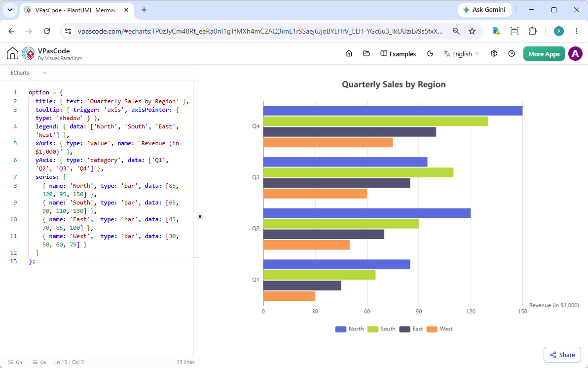
Task: Go back with the browser back arrow
Action: click(11, 31)
